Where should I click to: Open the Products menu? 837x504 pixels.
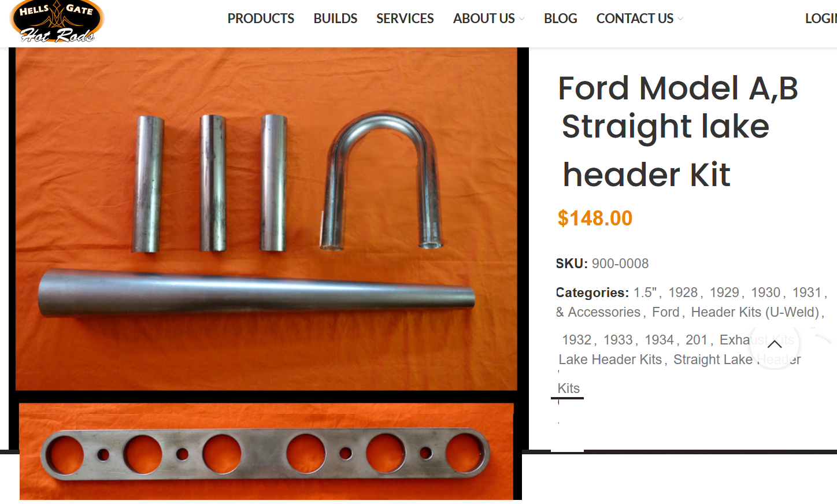coord(261,18)
